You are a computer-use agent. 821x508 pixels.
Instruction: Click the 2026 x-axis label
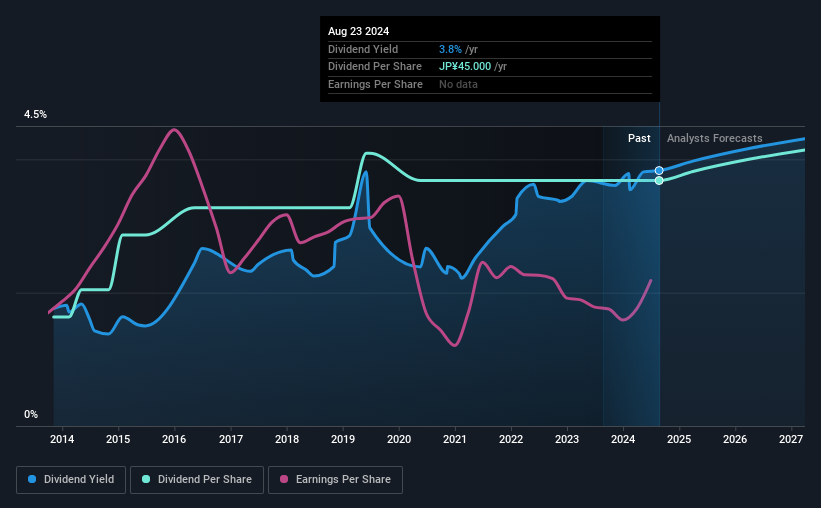coord(735,439)
